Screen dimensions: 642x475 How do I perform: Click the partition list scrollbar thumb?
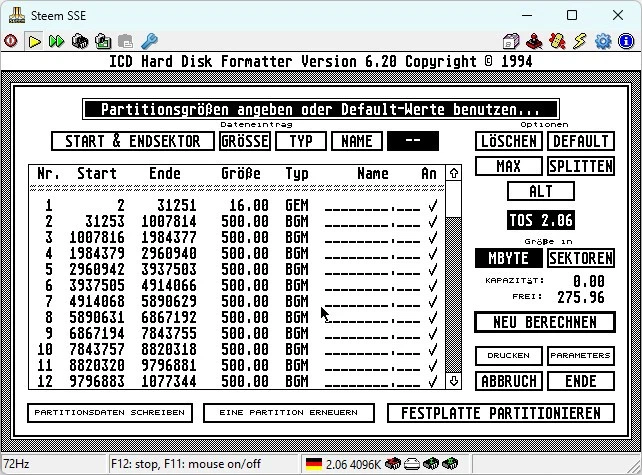coord(453,199)
